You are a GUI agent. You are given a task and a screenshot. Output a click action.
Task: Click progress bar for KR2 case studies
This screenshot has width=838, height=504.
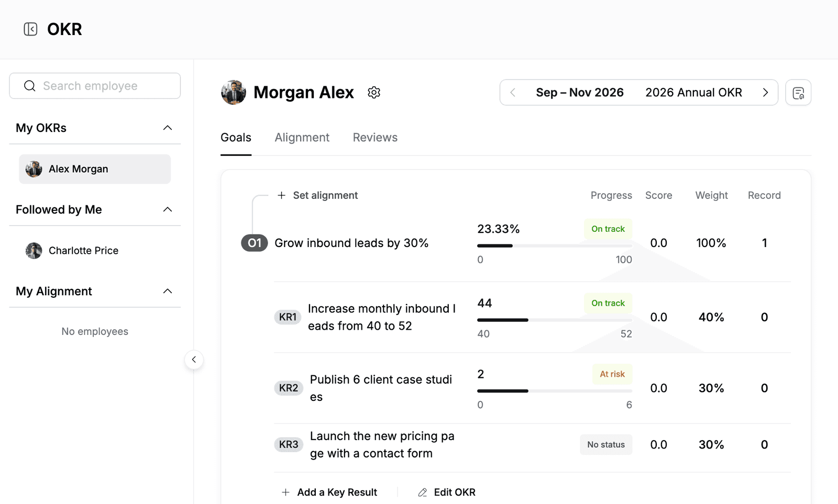[x=555, y=391]
